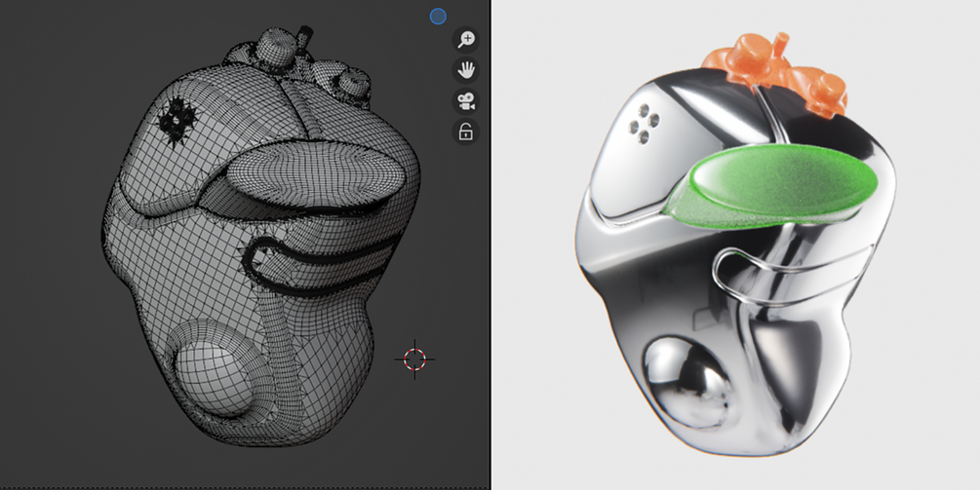Toggle the padlock camera-to-view lock

[466, 132]
